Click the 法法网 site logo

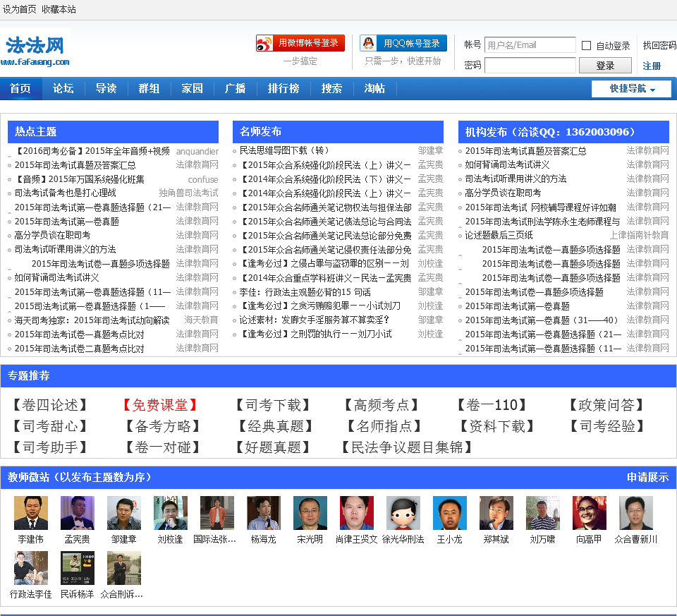coord(35,50)
